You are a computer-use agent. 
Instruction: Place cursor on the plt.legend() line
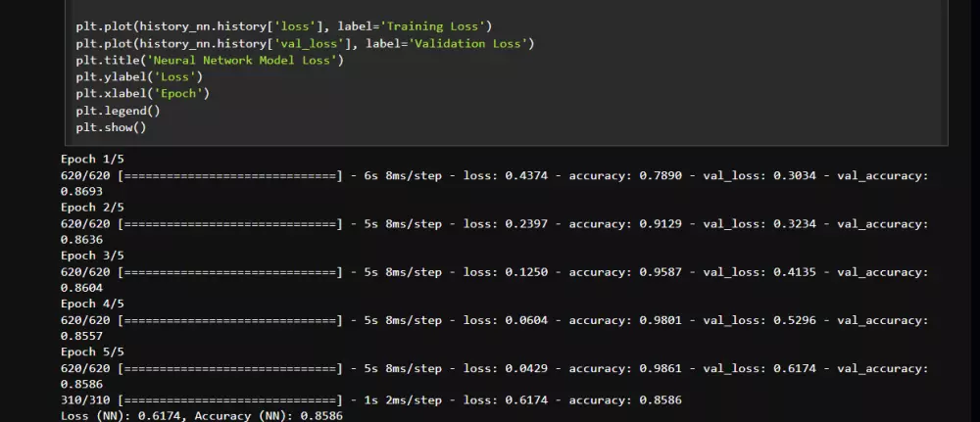tap(119, 111)
